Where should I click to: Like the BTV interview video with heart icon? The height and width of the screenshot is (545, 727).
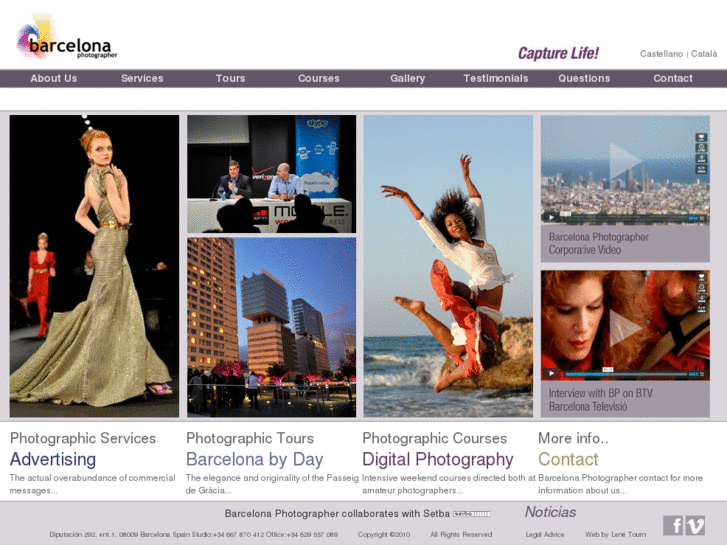coord(701,277)
